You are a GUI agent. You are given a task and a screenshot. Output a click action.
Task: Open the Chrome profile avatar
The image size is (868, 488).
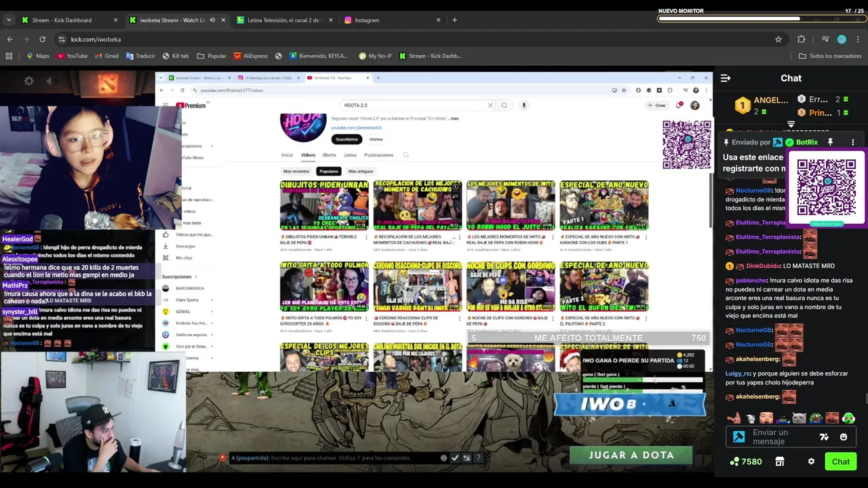tap(842, 39)
